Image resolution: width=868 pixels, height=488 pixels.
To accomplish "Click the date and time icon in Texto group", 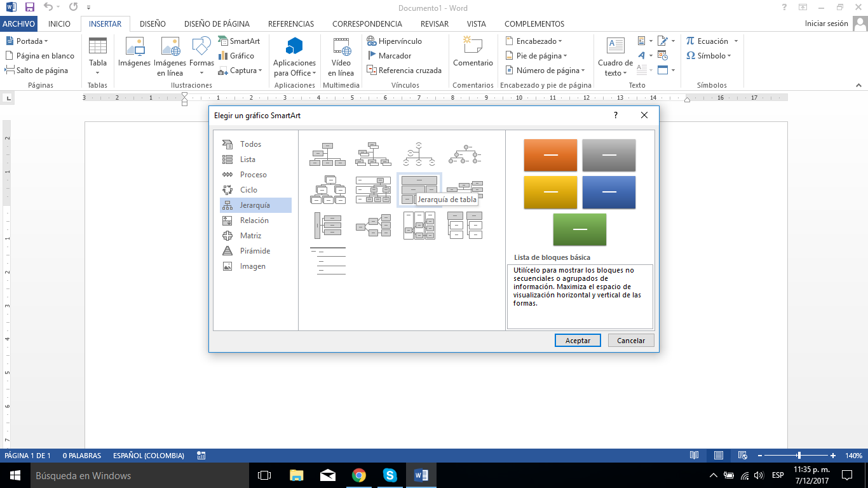I will tap(663, 55).
